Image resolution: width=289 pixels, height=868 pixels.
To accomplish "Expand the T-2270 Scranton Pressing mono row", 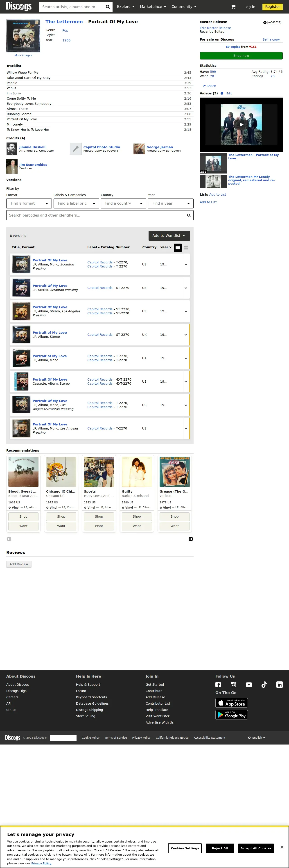I will click(x=186, y=265).
